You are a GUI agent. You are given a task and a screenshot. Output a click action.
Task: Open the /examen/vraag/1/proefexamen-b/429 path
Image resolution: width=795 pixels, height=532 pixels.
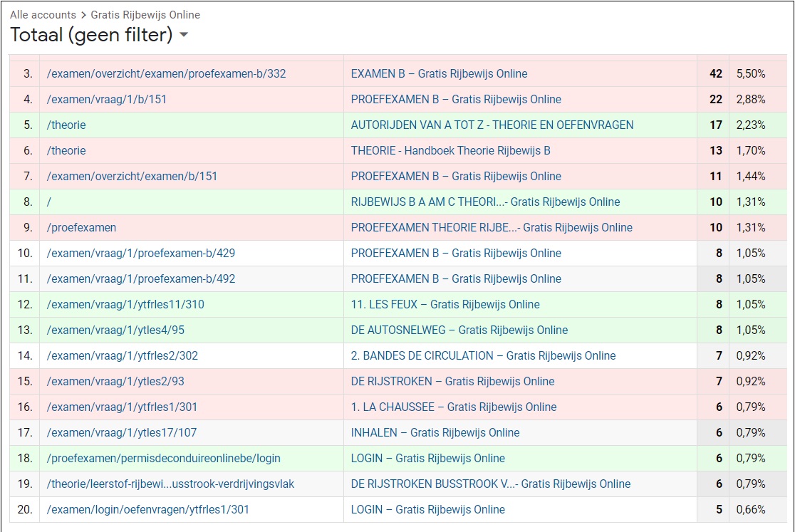[x=141, y=253]
